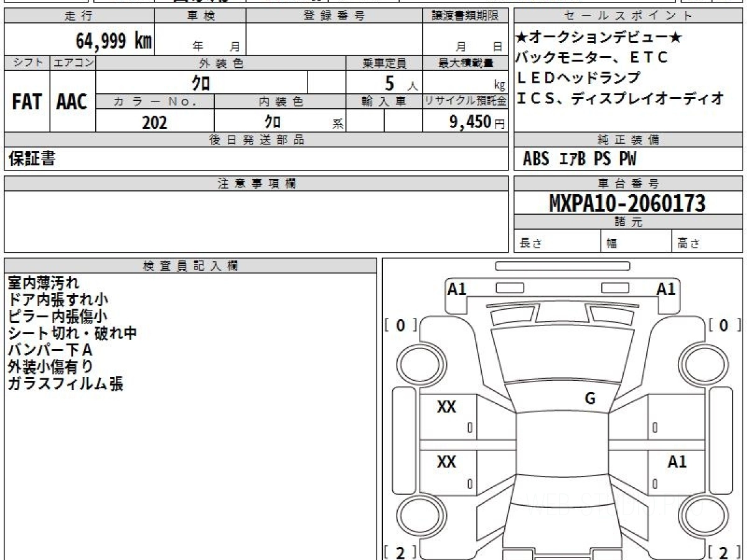
Task: Click the 車検 header cell
Action: click(x=200, y=16)
